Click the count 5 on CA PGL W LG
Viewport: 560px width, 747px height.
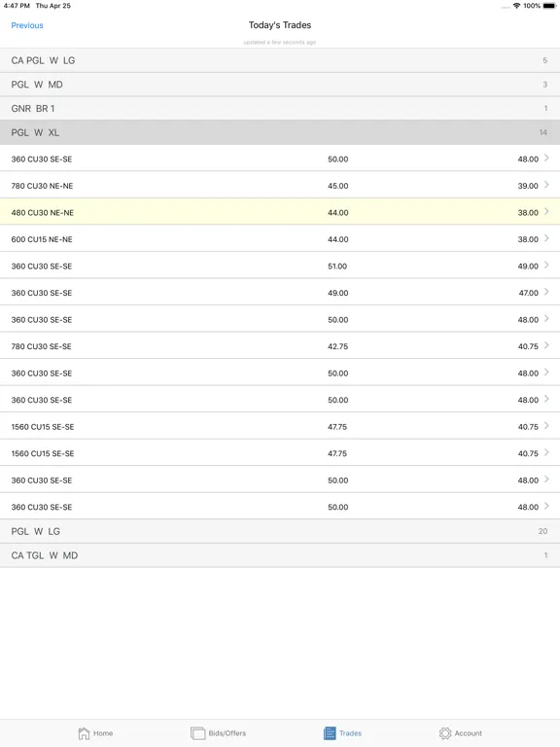pos(545,60)
